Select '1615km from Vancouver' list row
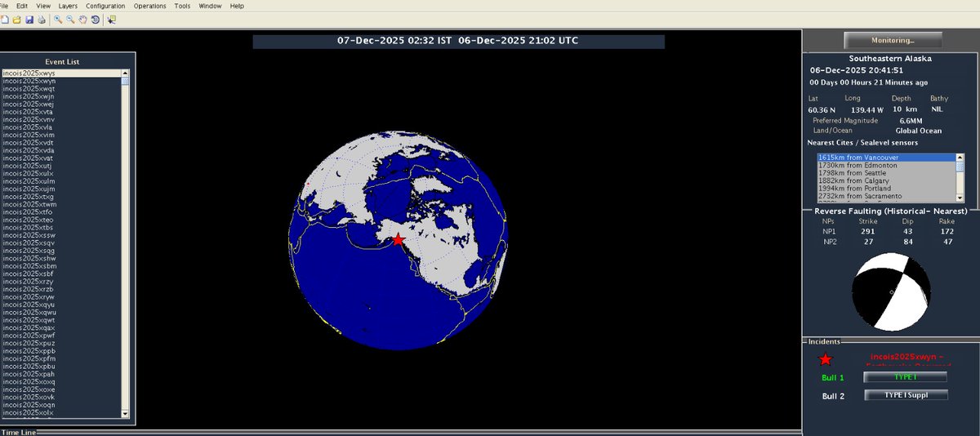980x436 pixels. click(x=886, y=158)
